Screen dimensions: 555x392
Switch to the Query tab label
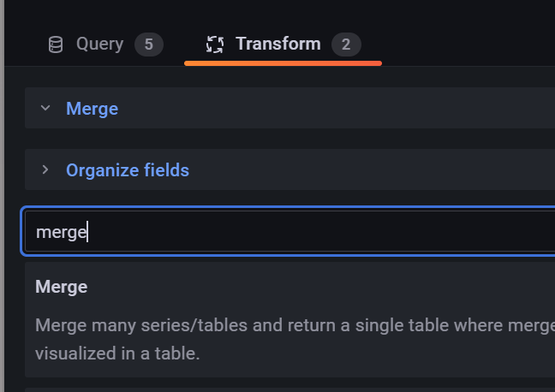coord(100,45)
